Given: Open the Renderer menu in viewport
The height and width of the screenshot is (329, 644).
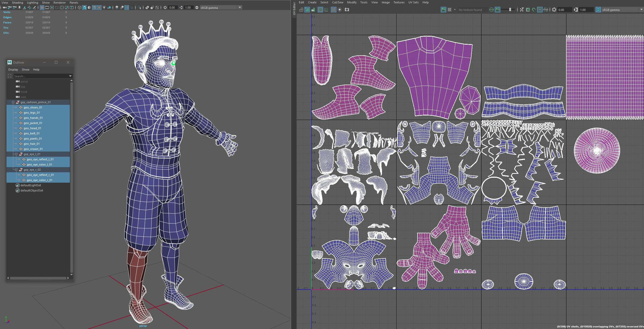Looking at the screenshot, I should [x=59, y=3].
